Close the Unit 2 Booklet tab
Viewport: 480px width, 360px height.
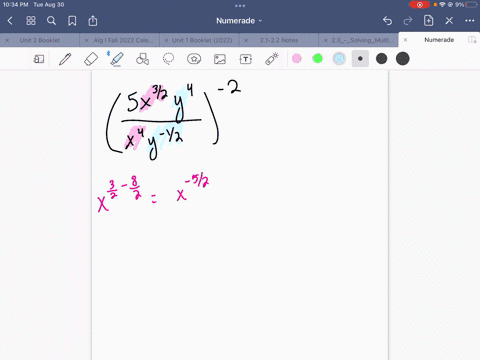pos(7,40)
